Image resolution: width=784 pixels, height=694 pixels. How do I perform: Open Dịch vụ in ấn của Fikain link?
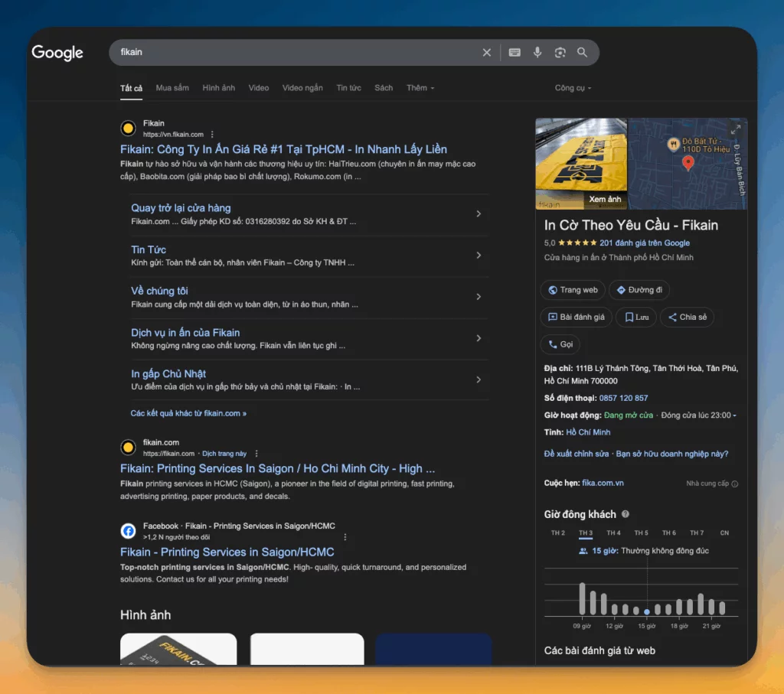coord(185,333)
